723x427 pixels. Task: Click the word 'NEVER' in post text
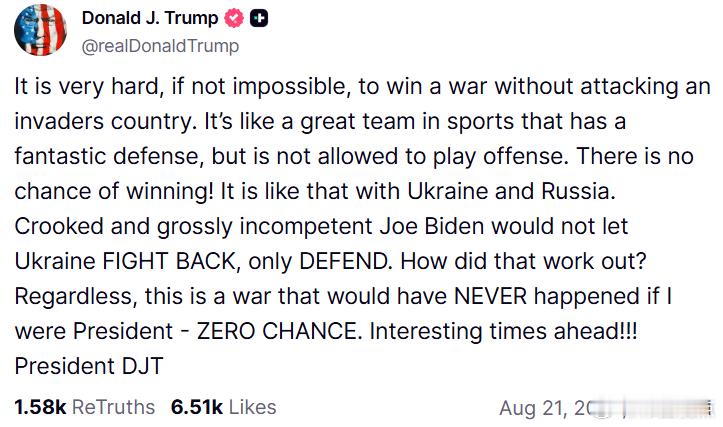tap(490, 296)
